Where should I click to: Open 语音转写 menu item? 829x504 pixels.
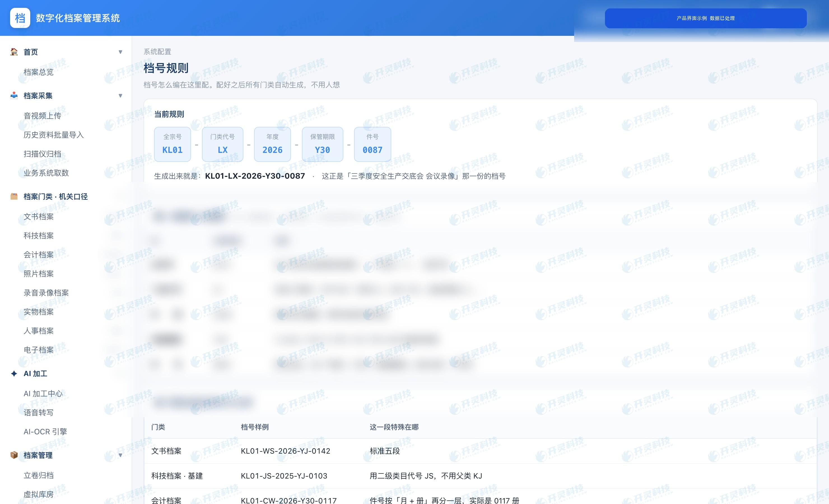39,412
